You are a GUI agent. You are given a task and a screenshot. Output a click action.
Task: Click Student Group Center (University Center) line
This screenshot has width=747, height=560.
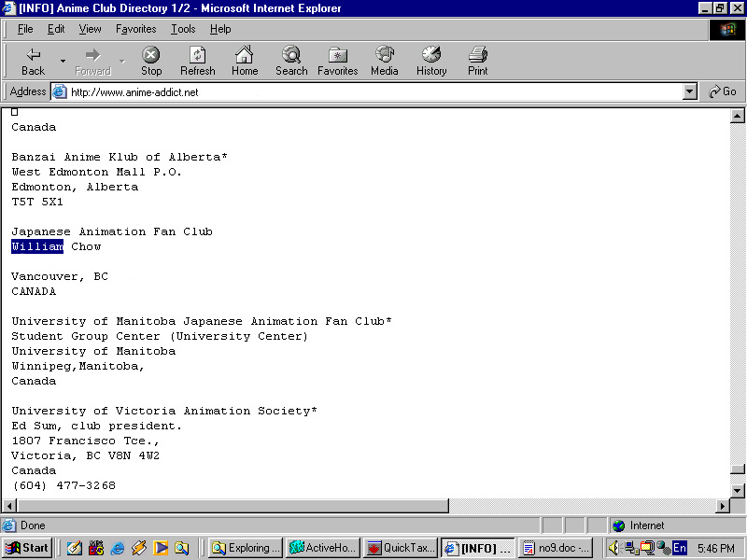[160, 336]
